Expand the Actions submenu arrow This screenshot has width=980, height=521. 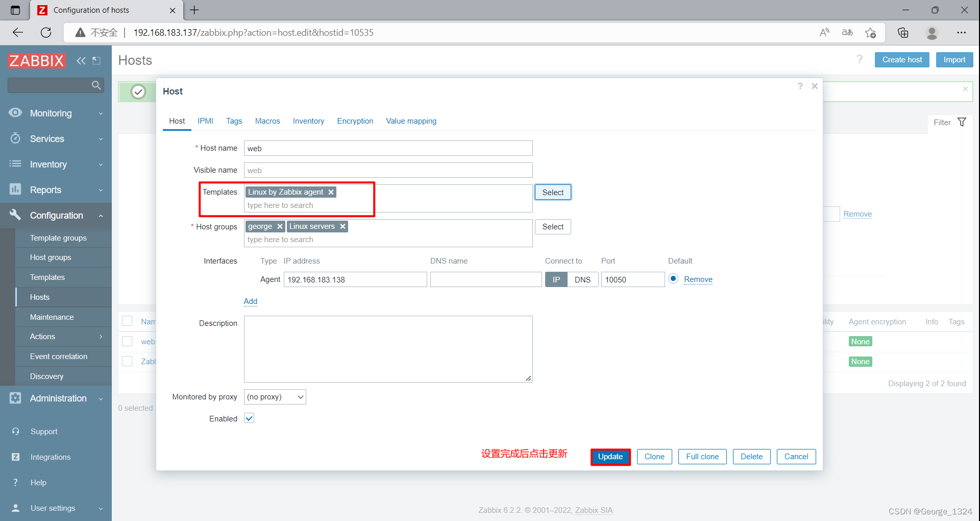coord(101,337)
